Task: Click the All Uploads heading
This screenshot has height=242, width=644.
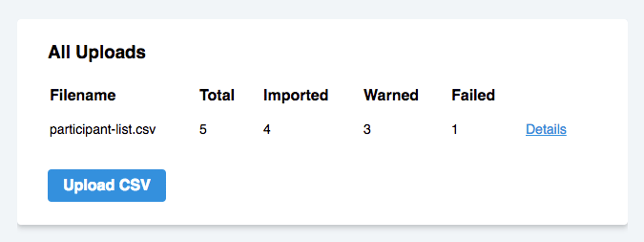Action: (x=97, y=52)
